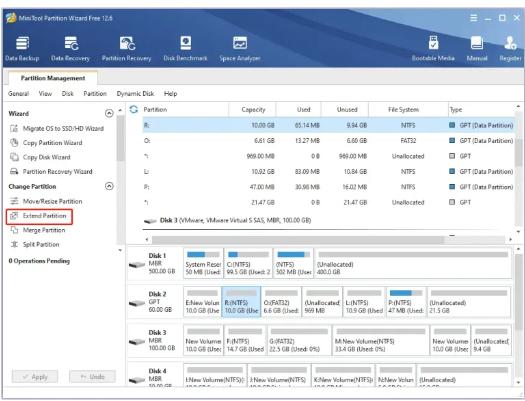Viewport: 525px width, 401px height.
Task: Select the Disk 3 header row in the list
Action: point(328,220)
